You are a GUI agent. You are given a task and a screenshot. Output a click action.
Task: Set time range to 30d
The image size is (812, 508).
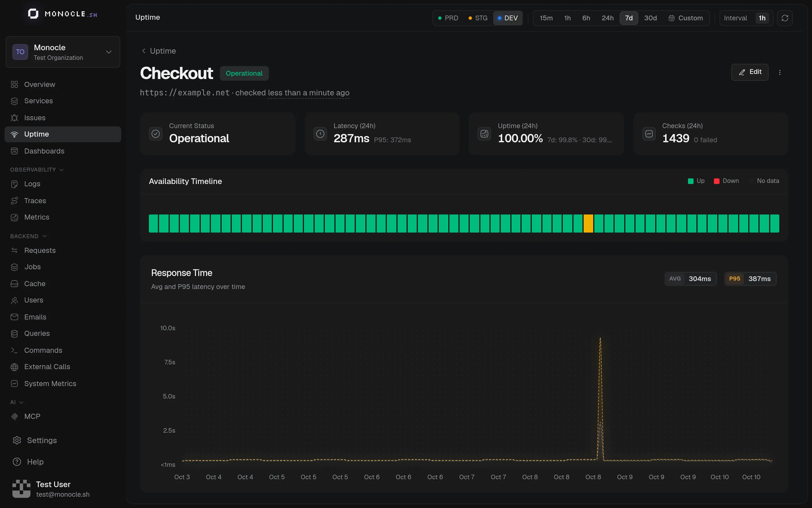pos(650,18)
